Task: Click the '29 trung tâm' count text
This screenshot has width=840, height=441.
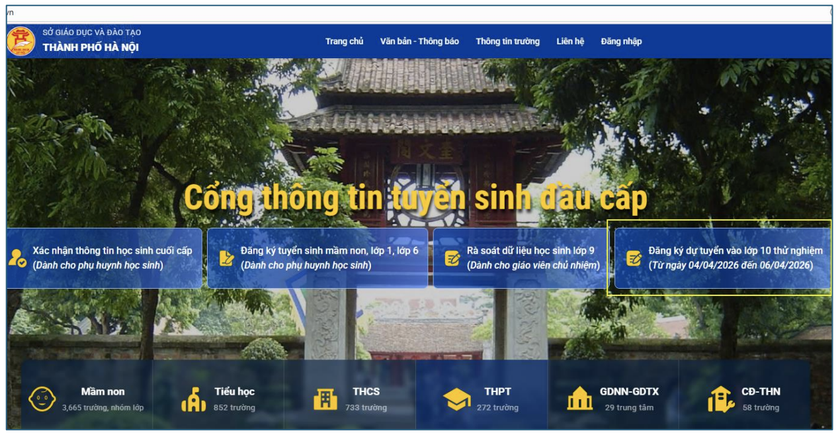Action: tap(629, 408)
